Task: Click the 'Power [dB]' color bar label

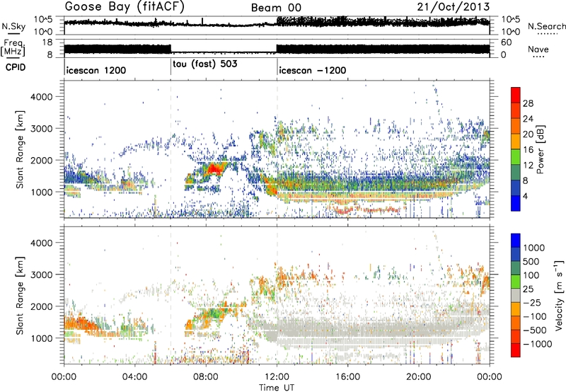Action: pyautogui.click(x=540, y=149)
